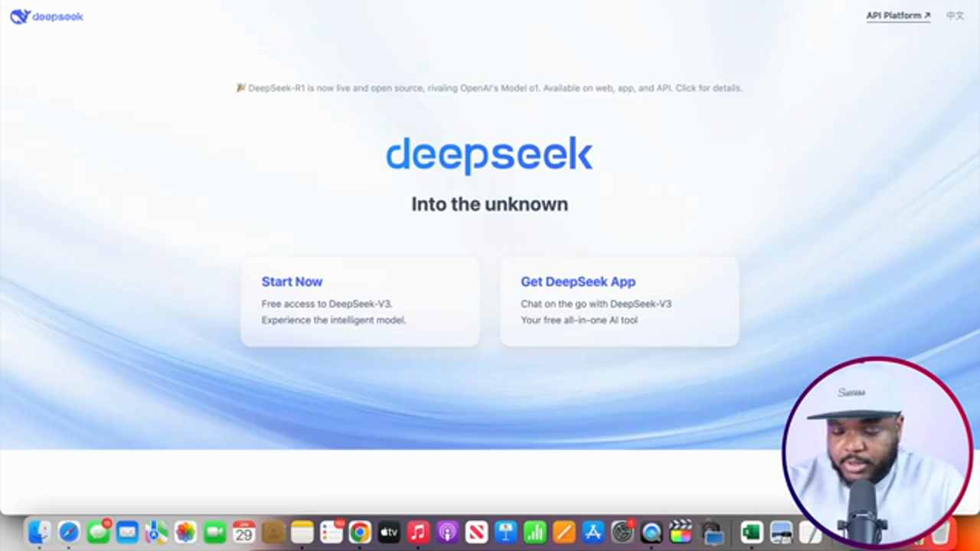Open Contacts from the dock
Viewport: 980px width, 551px height.
click(273, 532)
